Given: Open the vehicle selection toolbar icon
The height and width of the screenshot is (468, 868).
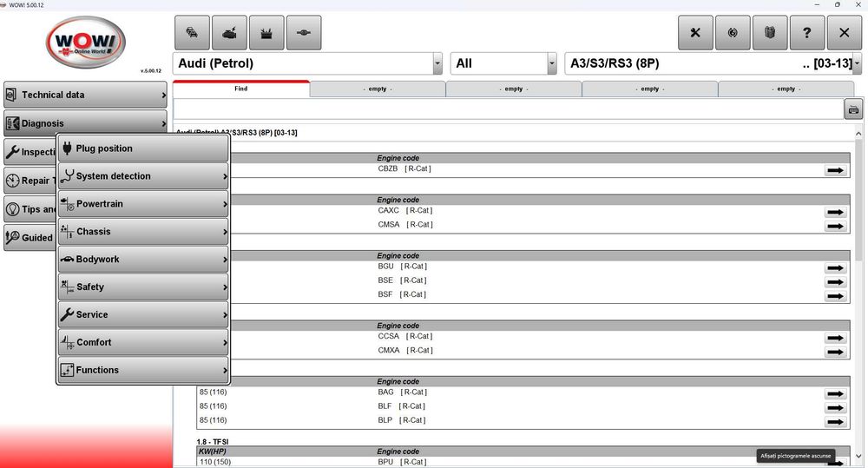Looking at the screenshot, I should [192, 33].
